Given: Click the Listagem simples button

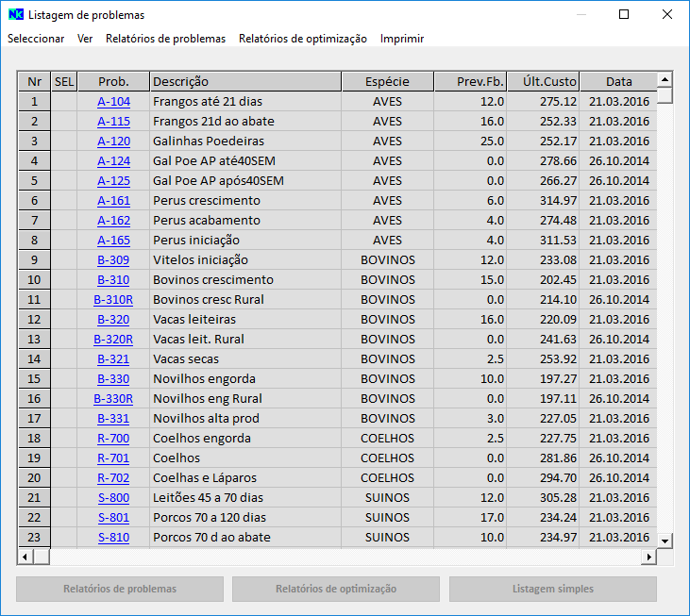Looking at the screenshot, I should pyautogui.click(x=552, y=589).
